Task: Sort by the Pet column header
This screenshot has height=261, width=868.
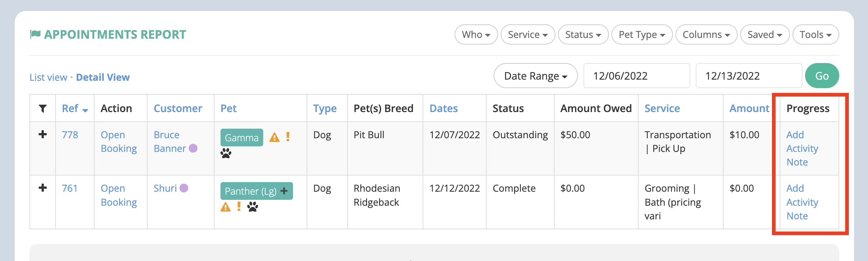Action: [x=228, y=108]
